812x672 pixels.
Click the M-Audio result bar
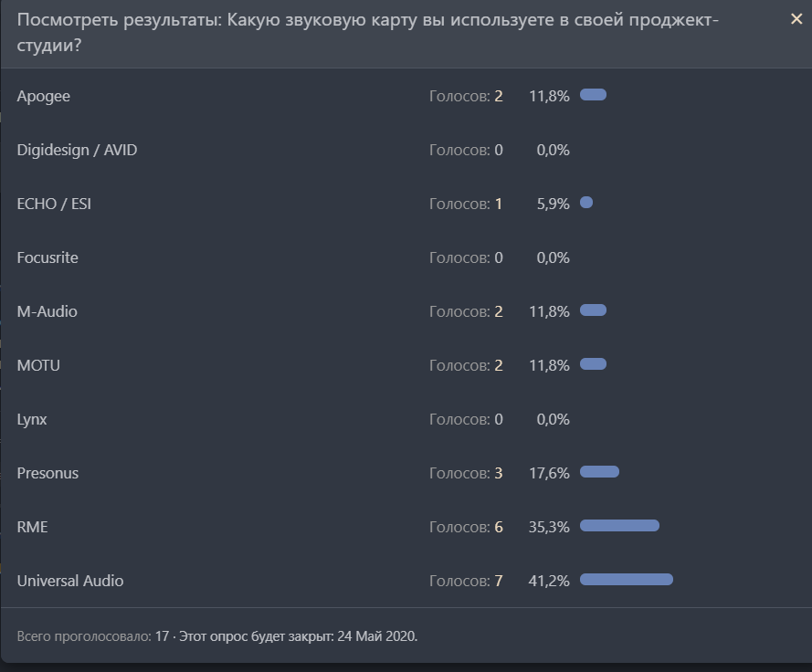click(593, 310)
